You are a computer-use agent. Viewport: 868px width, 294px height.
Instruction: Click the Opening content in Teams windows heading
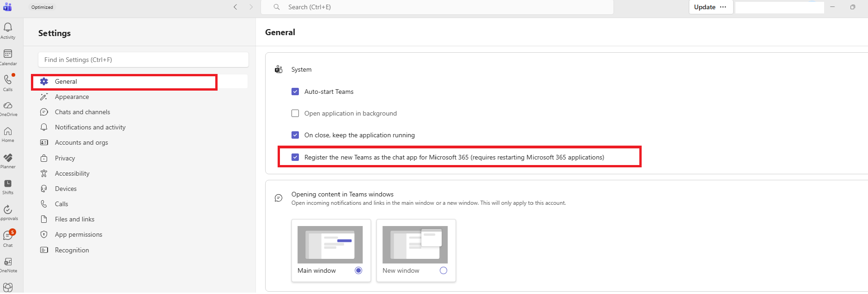click(x=342, y=194)
